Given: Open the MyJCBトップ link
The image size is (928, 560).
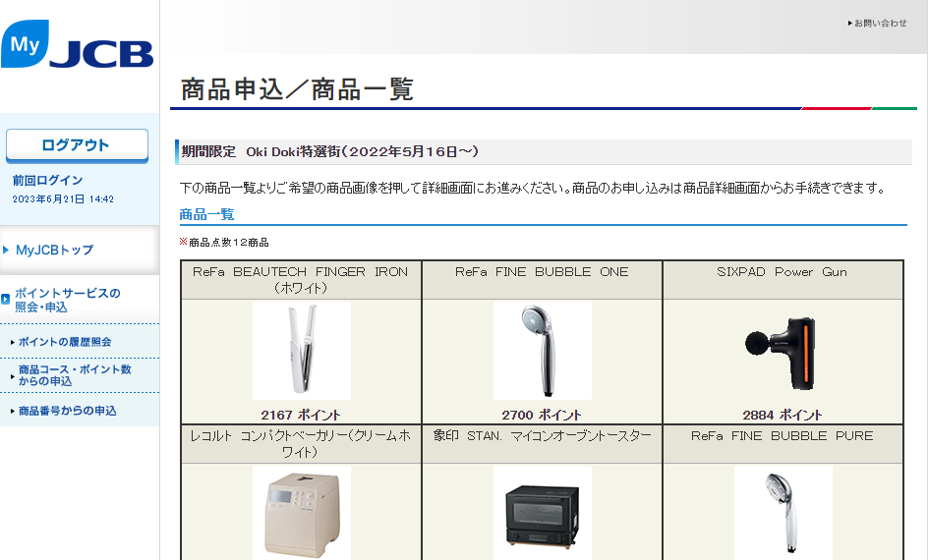Looking at the screenshot, I should pyautogui.click(x=54, y=251).
